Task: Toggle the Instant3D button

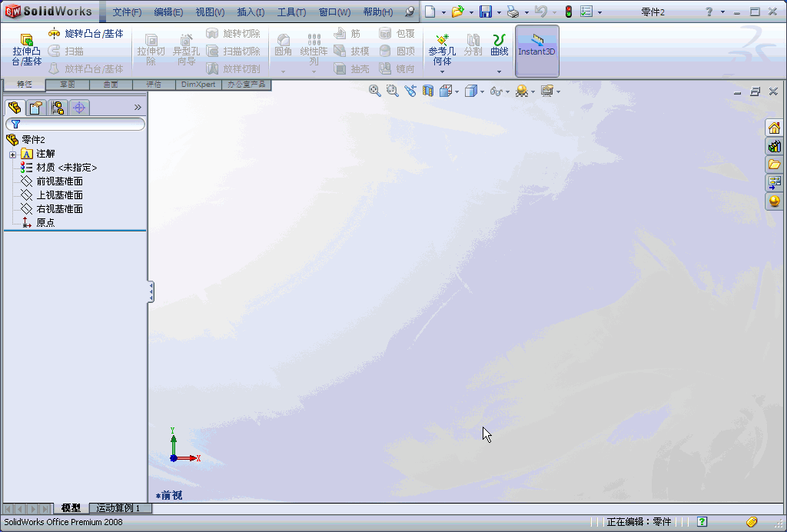Action: [x=536, y=51]
